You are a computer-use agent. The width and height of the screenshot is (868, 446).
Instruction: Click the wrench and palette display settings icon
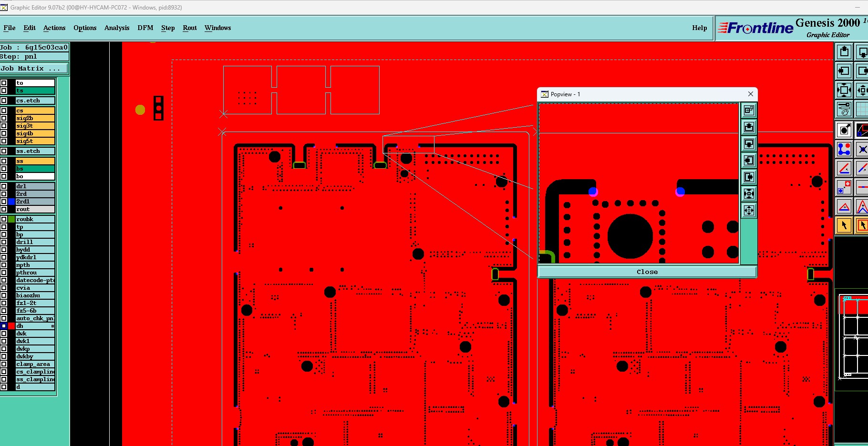(844, 110)
